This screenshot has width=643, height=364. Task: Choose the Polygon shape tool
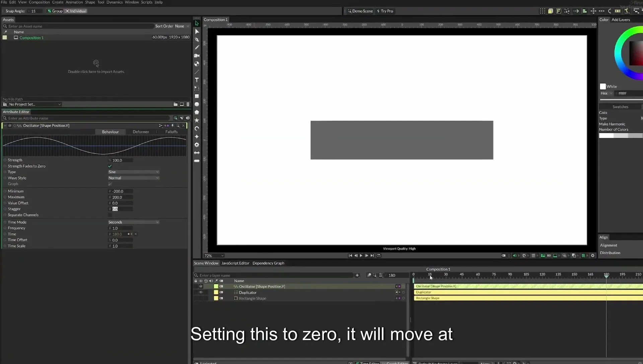[197, 112]
